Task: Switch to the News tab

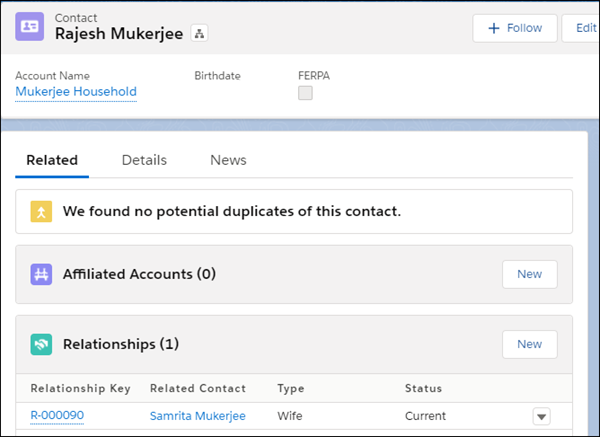Action: tap(228, 160)
